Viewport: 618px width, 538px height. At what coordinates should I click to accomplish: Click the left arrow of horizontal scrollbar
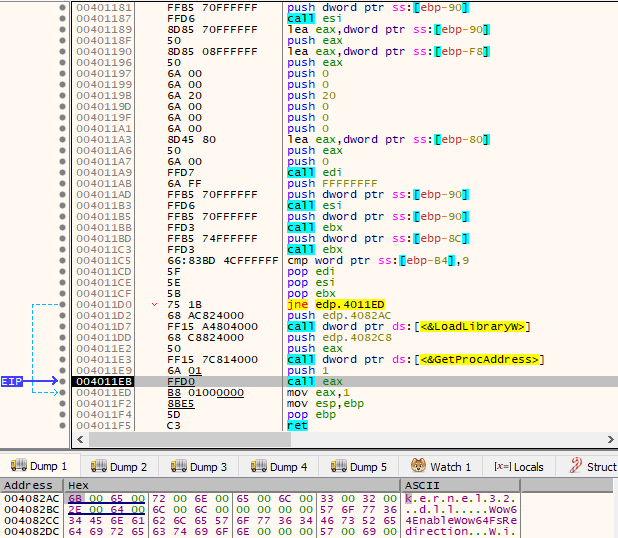point(80,439)
